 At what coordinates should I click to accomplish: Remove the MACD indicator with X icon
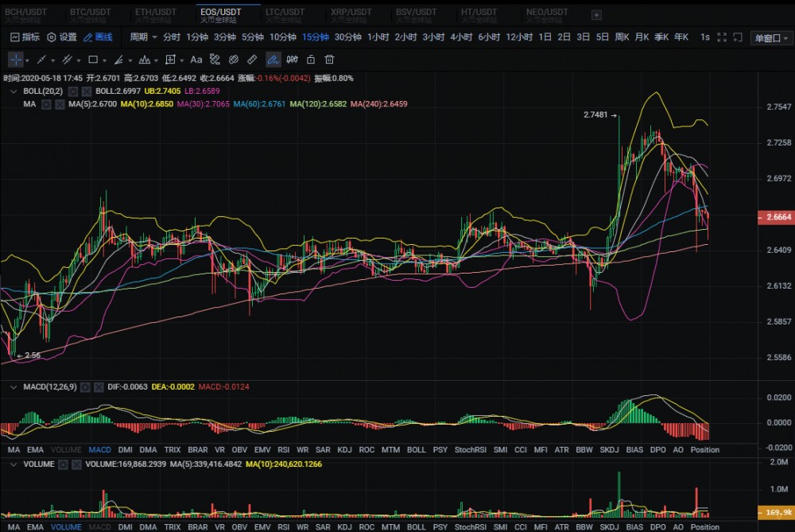[x=99, y=387]
